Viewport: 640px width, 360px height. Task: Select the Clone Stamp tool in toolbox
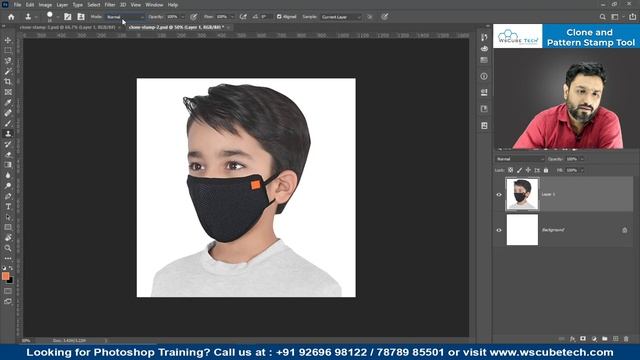pos(8,134)
